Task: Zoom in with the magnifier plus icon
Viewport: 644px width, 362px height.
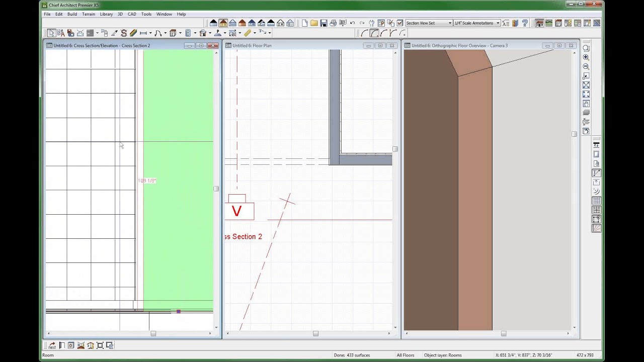Action: point(586,57)
